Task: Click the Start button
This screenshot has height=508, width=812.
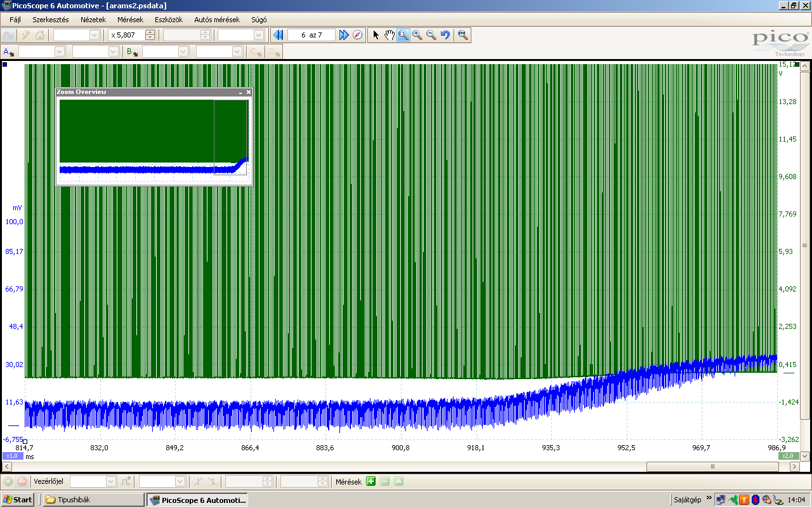Action: (x=18, y=500)
